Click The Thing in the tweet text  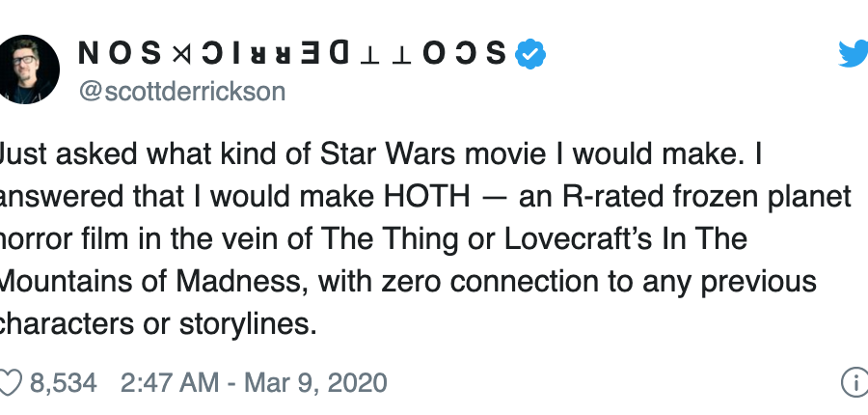pyautogui.click(x=390, y=239)
